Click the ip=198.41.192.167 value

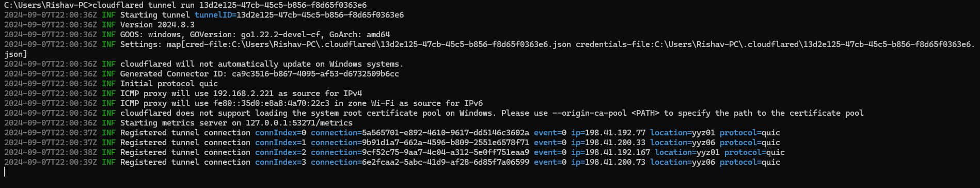(611, 152)
